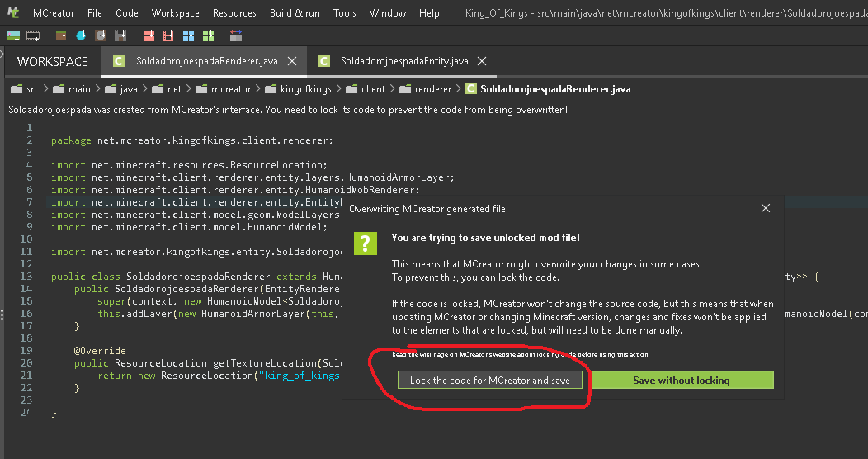Click the class icon before SoldadorojoespadaRenderer.java breadcrumb
868x459 pixels.
tap(470, 88)
